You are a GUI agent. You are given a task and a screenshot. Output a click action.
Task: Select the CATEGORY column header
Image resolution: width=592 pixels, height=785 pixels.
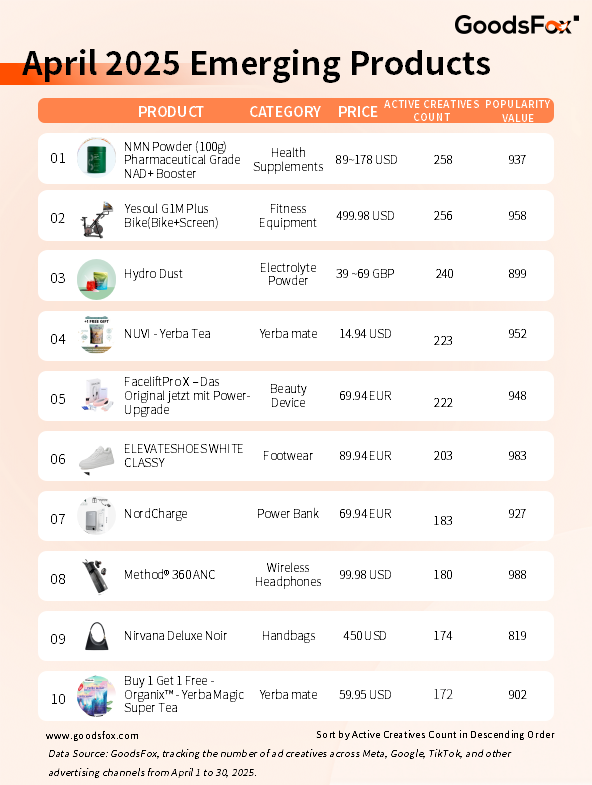point(285,111)
